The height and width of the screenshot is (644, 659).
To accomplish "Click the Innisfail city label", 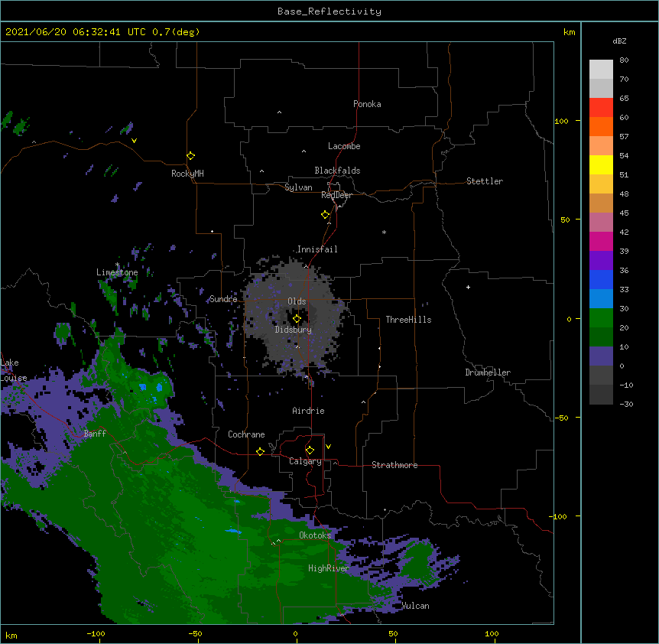I will click(x=317, y=249).
